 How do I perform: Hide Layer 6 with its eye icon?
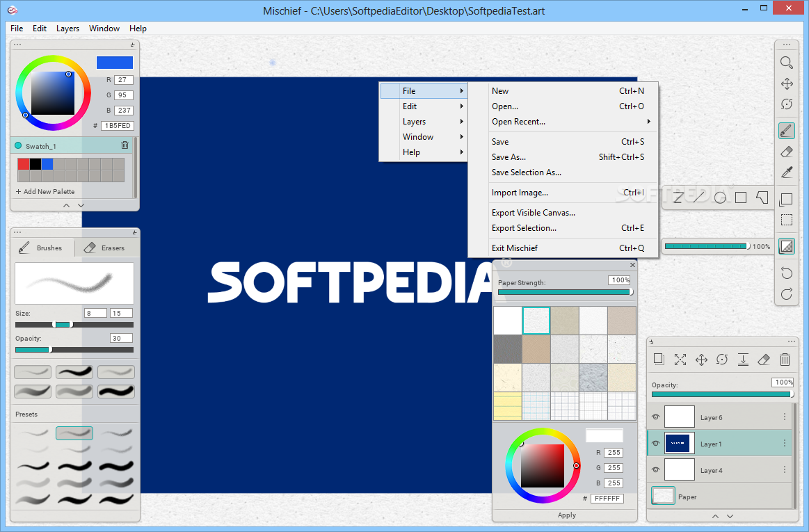point(656,417)
